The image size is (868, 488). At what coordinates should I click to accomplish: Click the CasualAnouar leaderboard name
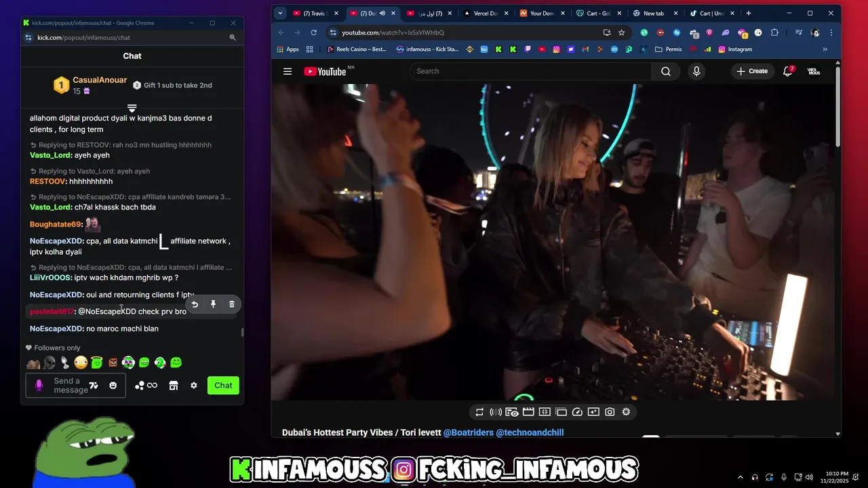100,80
